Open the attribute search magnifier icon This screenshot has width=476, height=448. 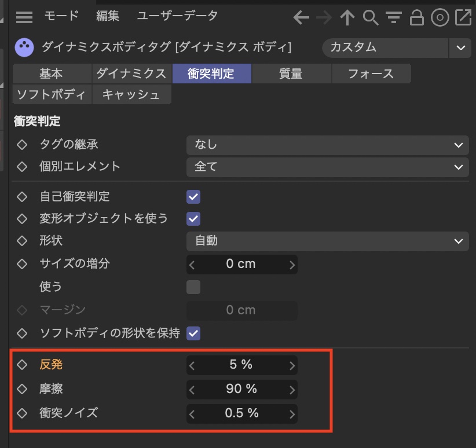[371, 18]
